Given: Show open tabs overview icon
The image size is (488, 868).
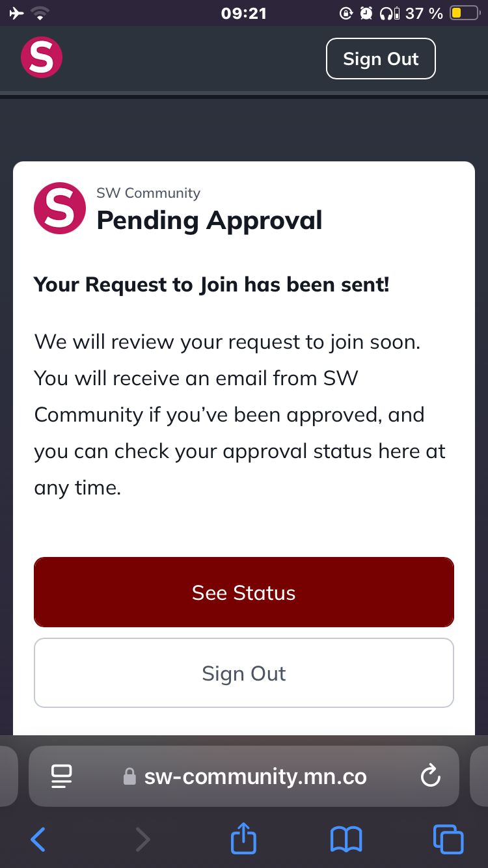Looking at the screenshot, I should (x=448, y=839).
